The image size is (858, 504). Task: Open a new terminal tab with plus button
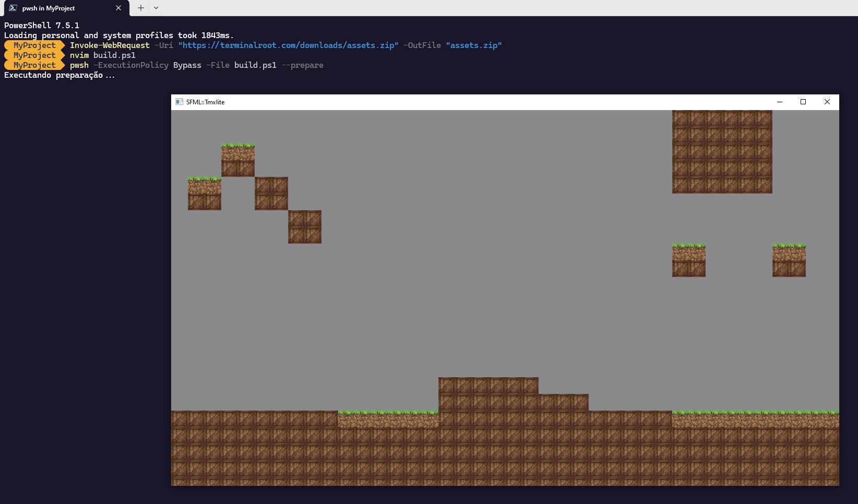[x=140, y=8]
